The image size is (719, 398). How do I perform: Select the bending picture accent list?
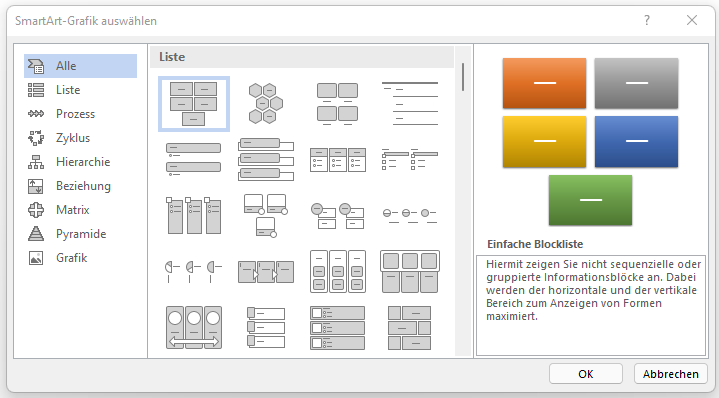point(265,215)
